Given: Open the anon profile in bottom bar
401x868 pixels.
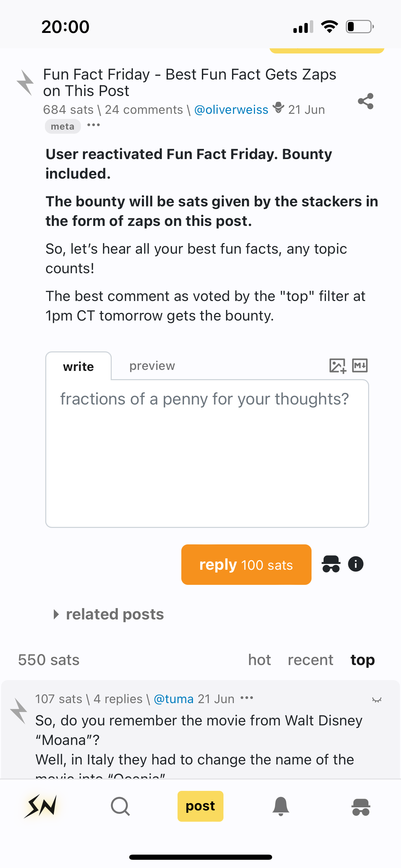Looking at the screenshot, I should point(361,807).
